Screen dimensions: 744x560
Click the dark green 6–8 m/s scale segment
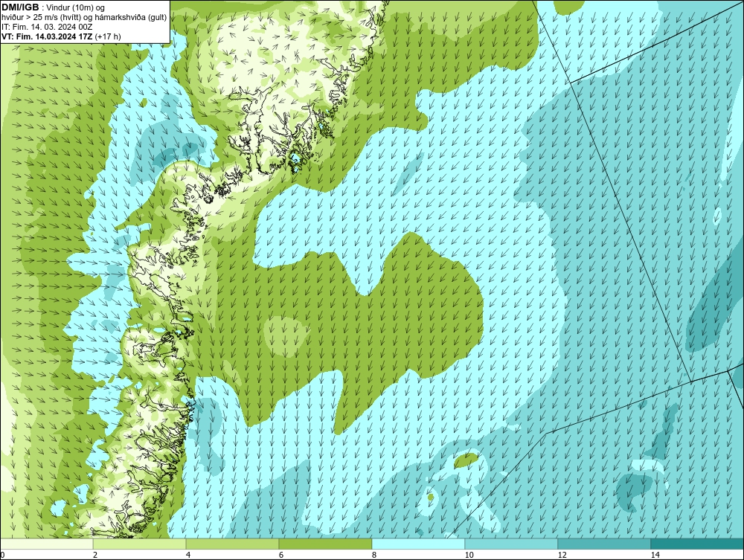[326, 544]
